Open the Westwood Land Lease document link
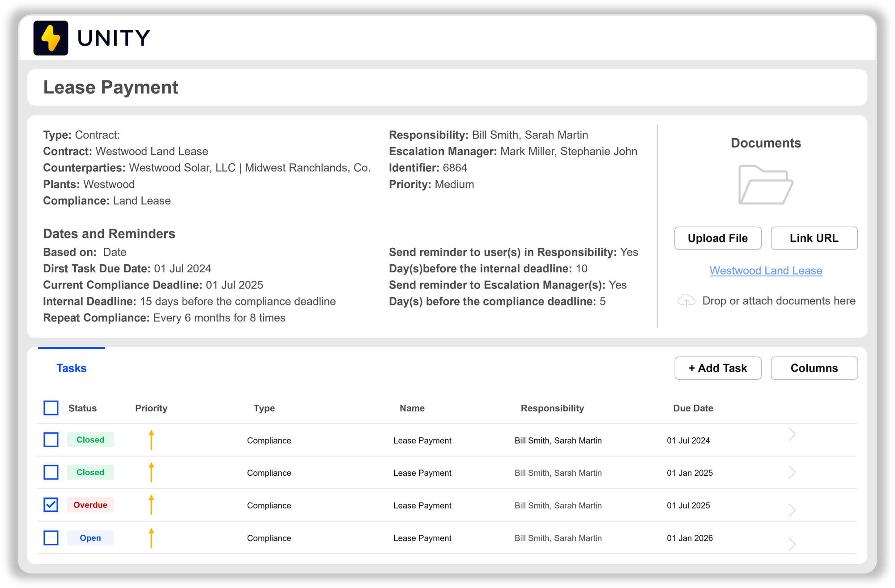This screenshot has width=895, height=588. [766, 271]
